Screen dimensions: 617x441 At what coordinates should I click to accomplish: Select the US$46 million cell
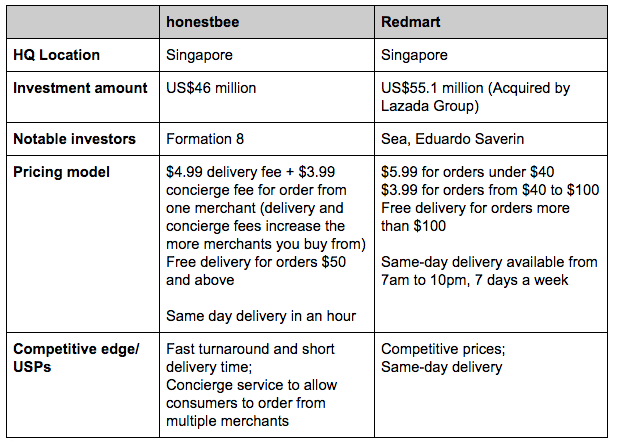click(x=211, y=88)
